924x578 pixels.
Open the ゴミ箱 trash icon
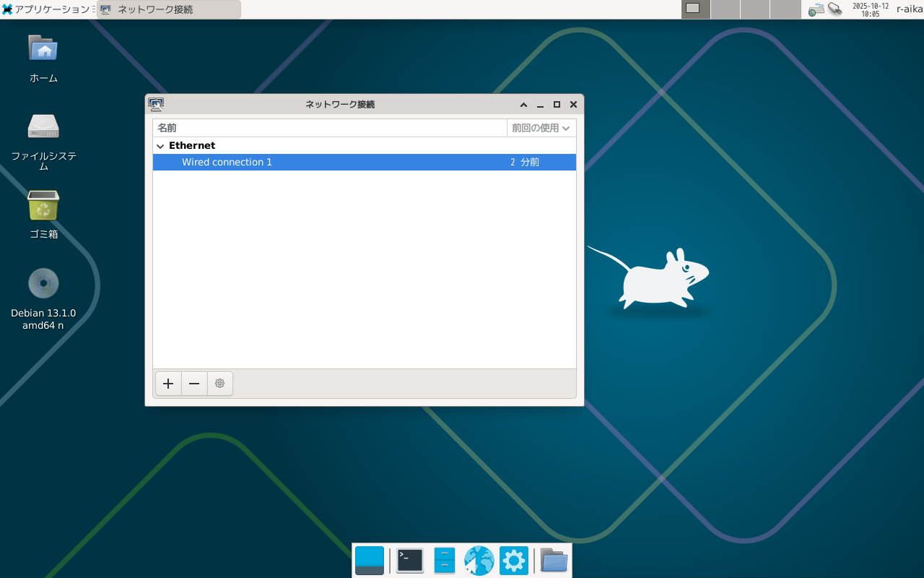click(x=43, y=206)
